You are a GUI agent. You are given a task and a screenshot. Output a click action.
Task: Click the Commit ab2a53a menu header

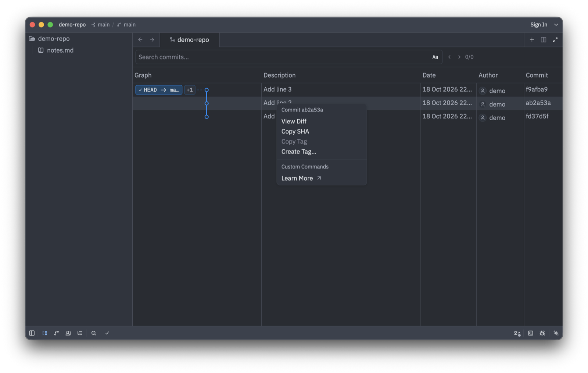(302, 110)
